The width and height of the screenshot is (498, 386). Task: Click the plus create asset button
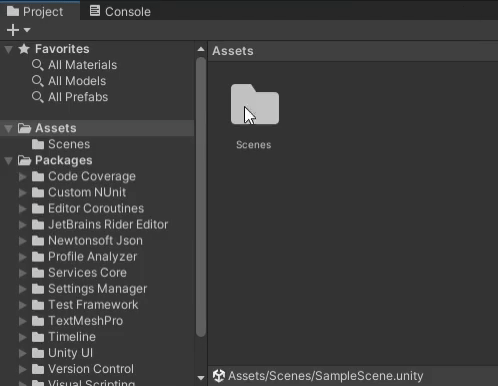(x=13, y=30)
